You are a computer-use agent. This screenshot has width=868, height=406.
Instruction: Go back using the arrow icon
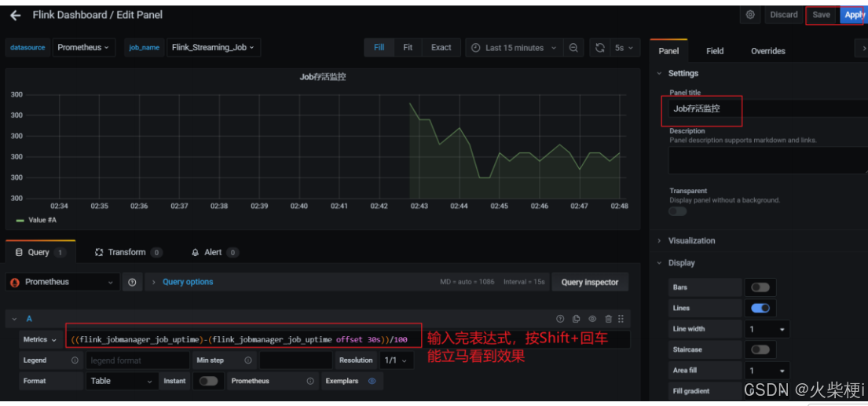point(16,15)
